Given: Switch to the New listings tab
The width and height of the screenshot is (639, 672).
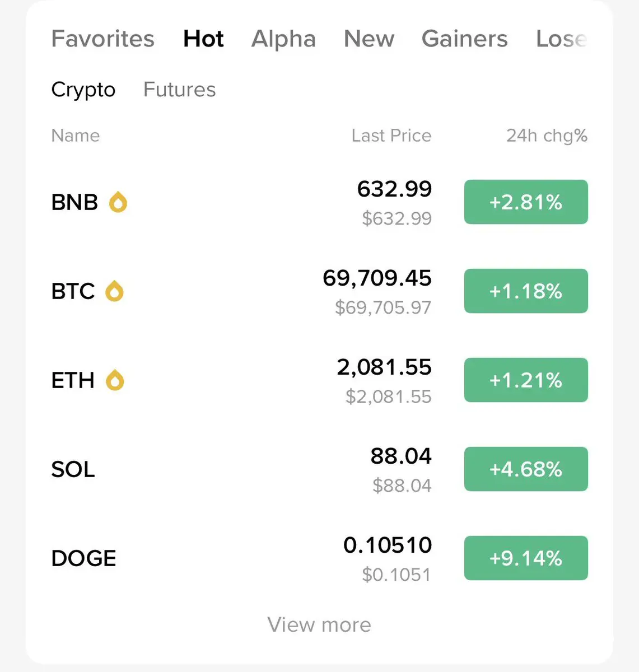Looking at the screenshot, I should pos(369,39).
